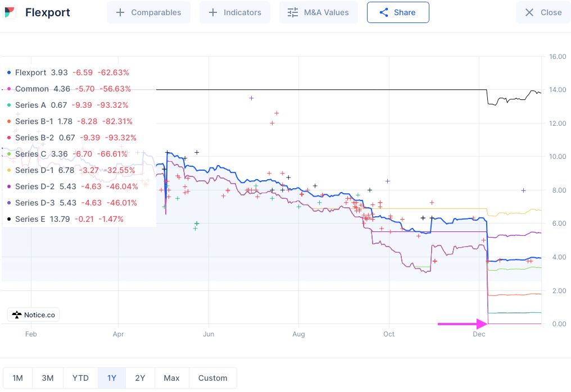Select the 1Y time range

112,378
